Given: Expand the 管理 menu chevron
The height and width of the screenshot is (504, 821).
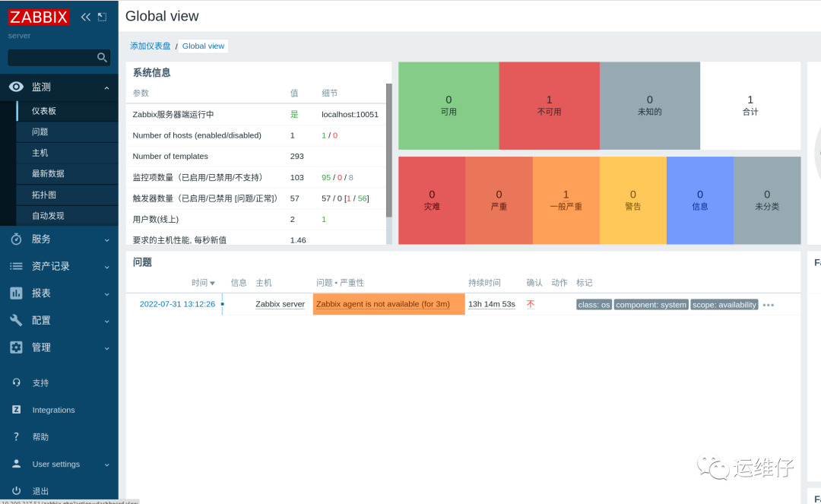Looking at the screenshot, I should coord(107,348).
